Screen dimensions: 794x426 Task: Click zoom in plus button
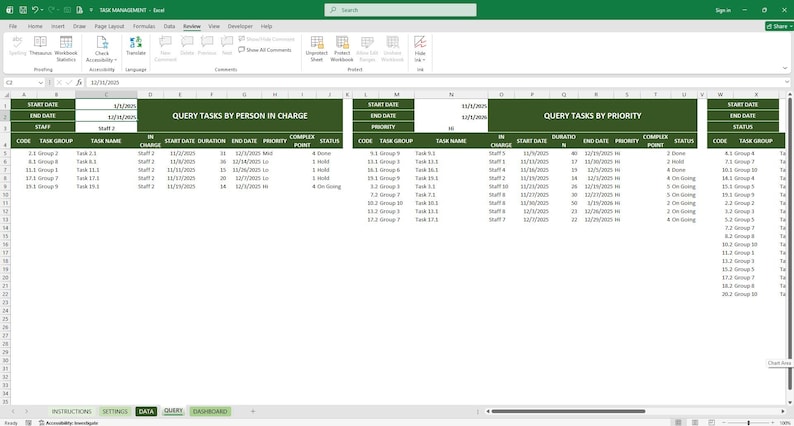click(773, 422)
